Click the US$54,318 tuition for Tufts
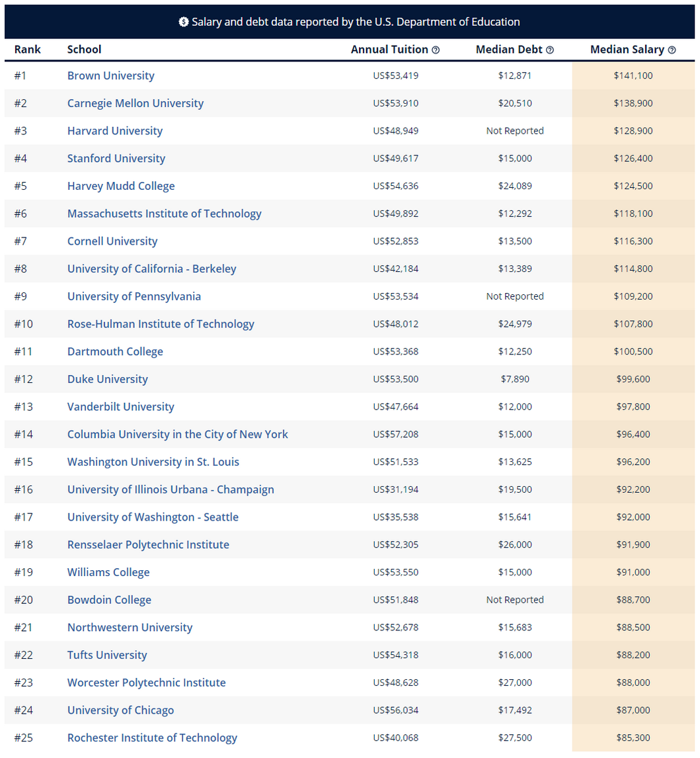This screenshot has height=758, width=700. 396,655
